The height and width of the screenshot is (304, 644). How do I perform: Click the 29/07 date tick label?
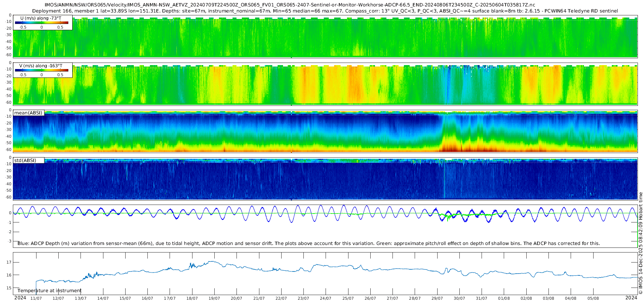pyautogui.click(x=437, y=298)
